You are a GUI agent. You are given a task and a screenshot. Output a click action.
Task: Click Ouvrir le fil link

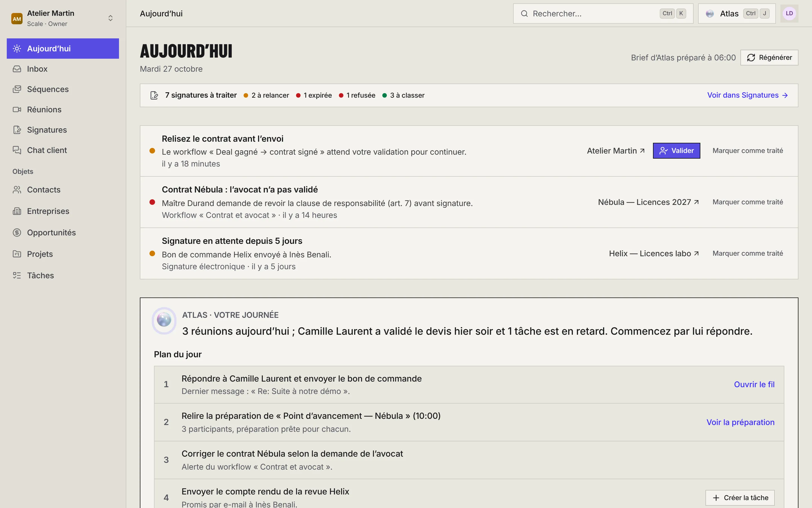[754, 384]
